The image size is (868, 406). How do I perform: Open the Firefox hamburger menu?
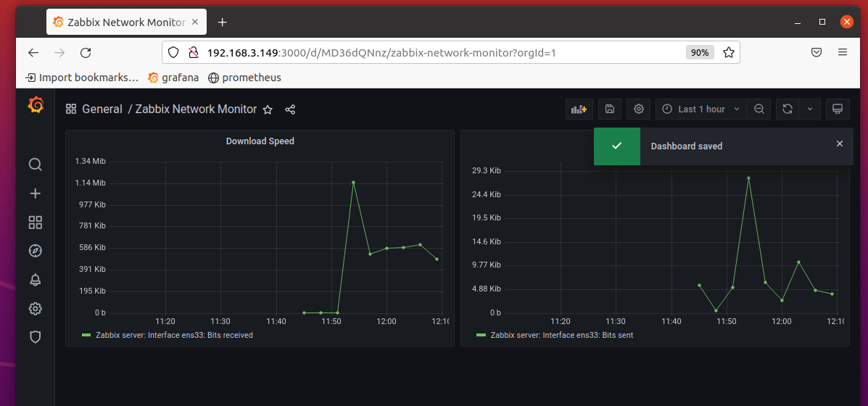pos(843,52)
